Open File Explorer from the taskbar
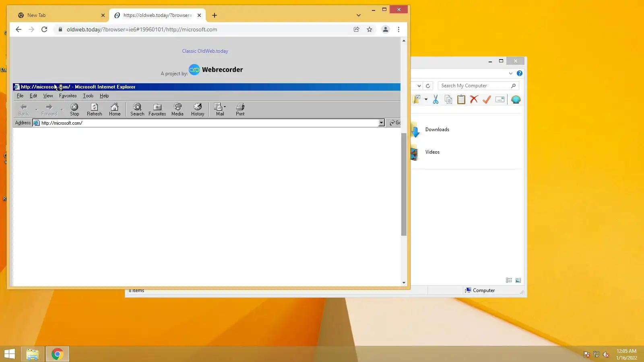This screenshot has height=362, width=644. [x=32, y=354]
